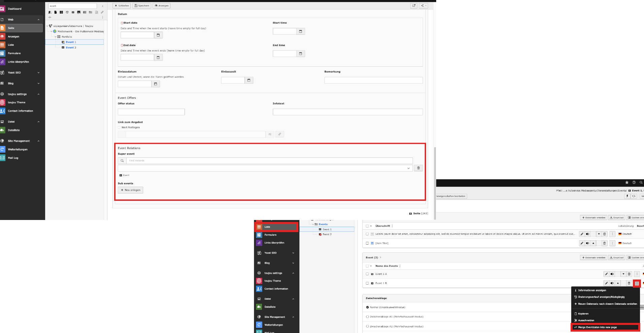Check the box for Event 1 A

(x=367, y=274)
